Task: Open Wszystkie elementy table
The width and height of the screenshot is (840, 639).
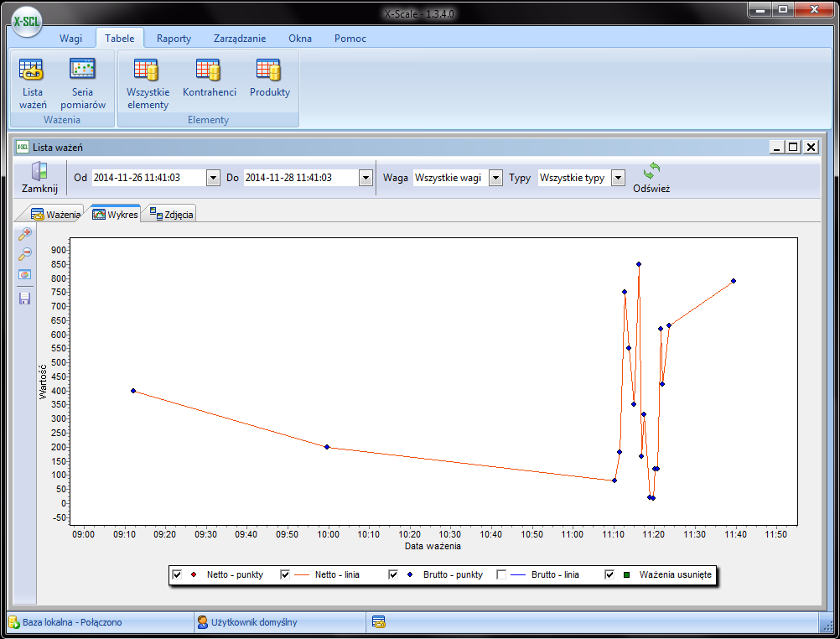Action: [148, 84]
